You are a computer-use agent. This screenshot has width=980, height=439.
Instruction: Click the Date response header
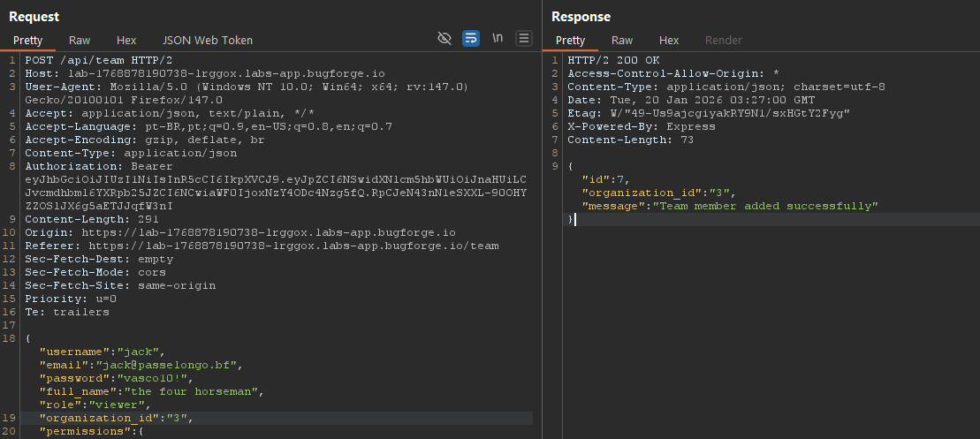click(x=691, y=100)
